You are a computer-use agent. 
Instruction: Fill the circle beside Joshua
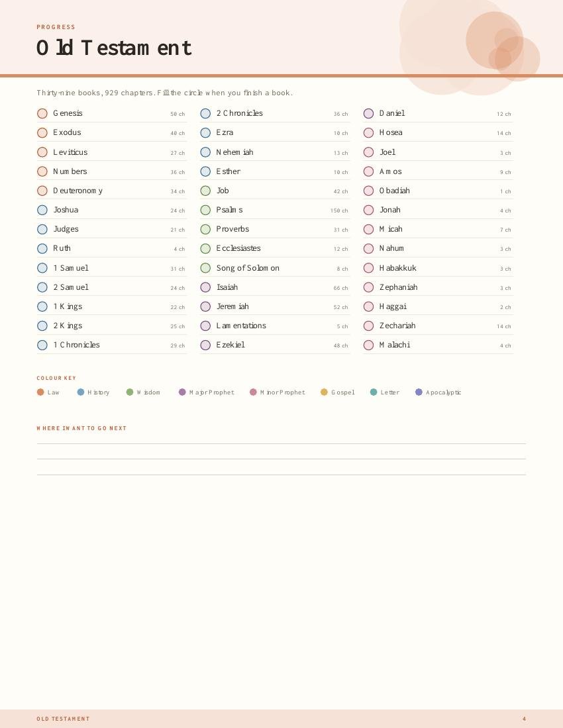42,210
